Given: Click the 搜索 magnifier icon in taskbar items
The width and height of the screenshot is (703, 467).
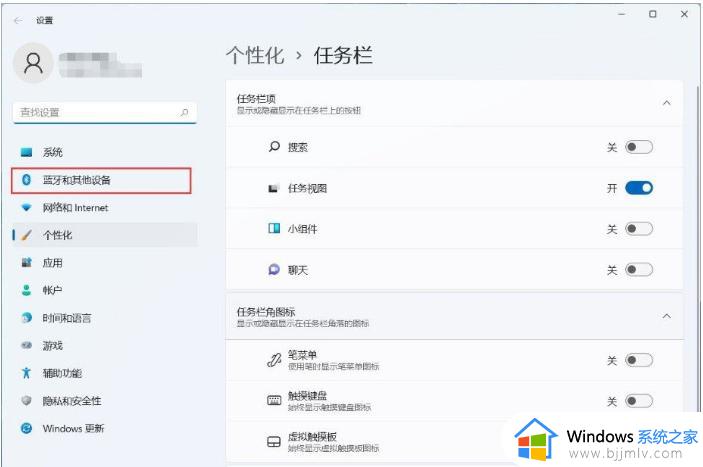Looking at the screenshot, I should pos(274,147).
